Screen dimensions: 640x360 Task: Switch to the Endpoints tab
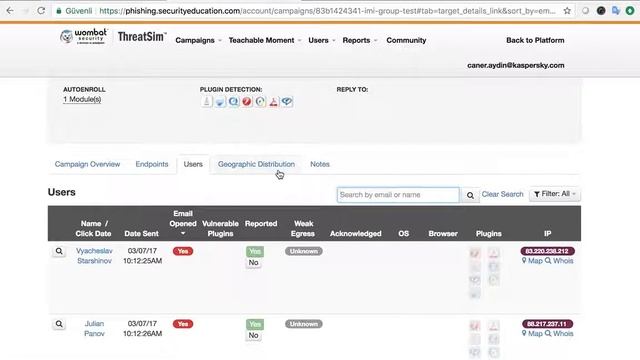[x=152, y=164]
